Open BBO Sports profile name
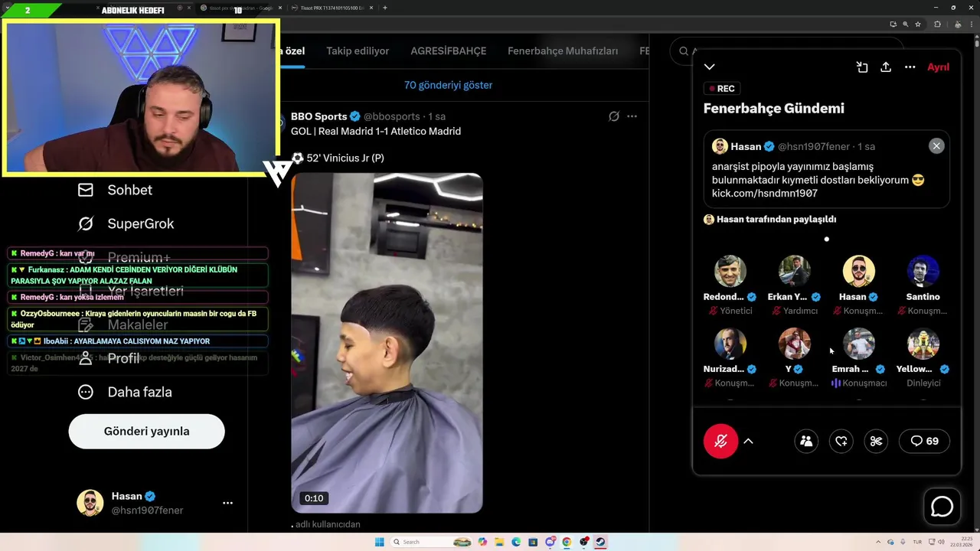Image resolution: width=980 pixels, height=551 pixels. 319,116
